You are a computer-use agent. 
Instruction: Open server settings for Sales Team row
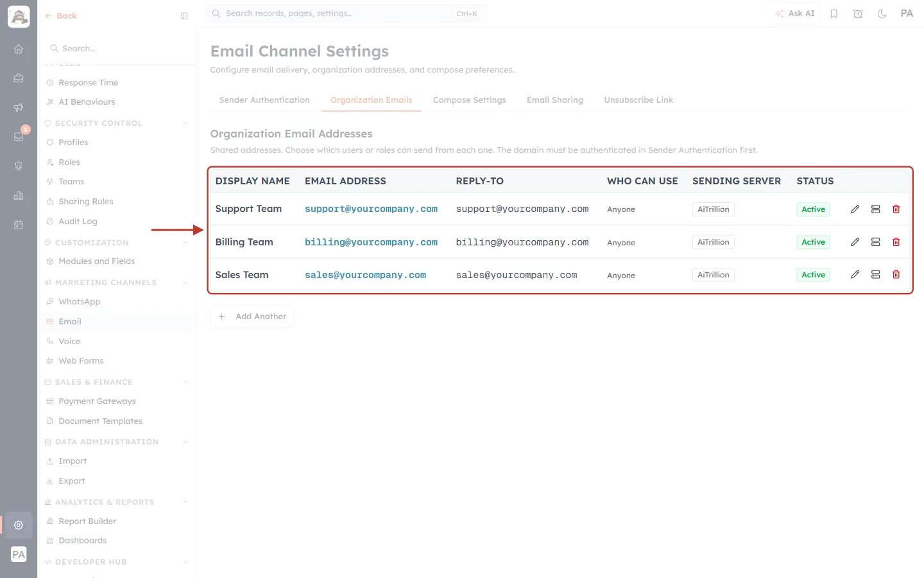[875, 275]
